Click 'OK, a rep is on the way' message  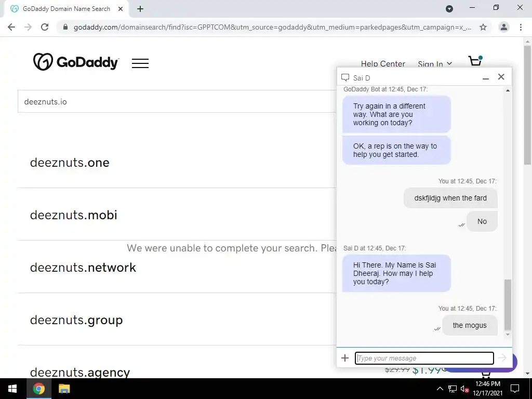pos(396,150)
